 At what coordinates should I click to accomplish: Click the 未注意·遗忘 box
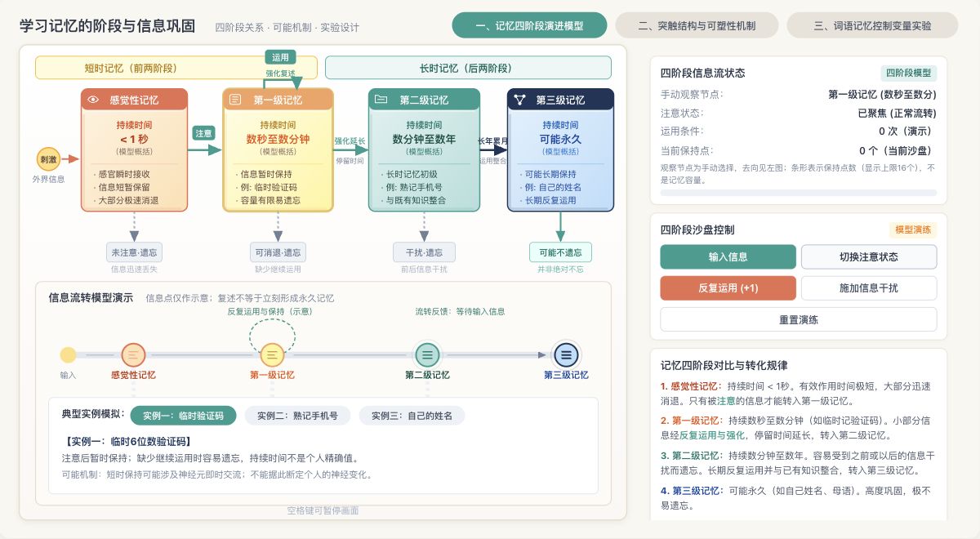point(135,252)
